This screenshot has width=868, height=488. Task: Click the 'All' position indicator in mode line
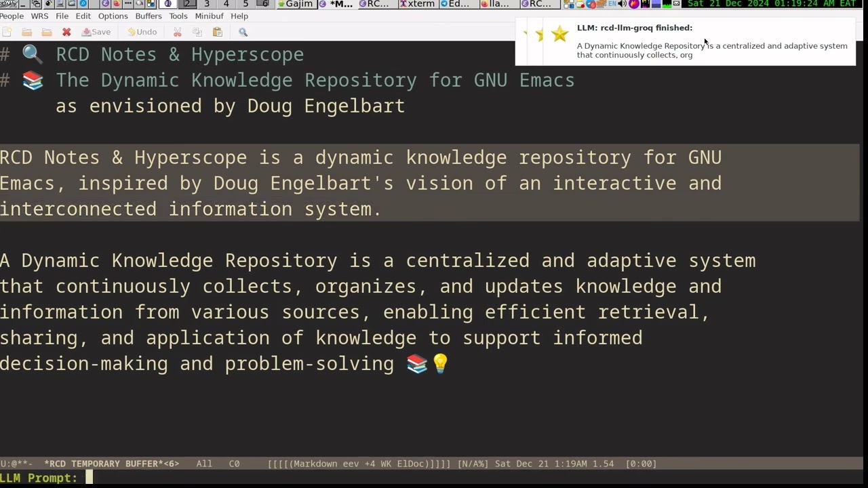[204, 464]
